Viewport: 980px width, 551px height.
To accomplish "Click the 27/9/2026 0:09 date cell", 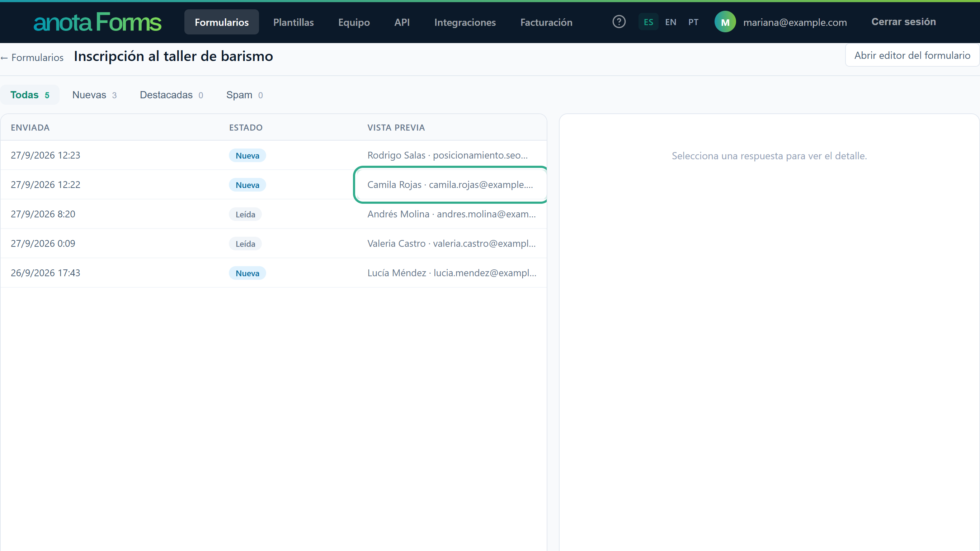I will coord(43,244).
